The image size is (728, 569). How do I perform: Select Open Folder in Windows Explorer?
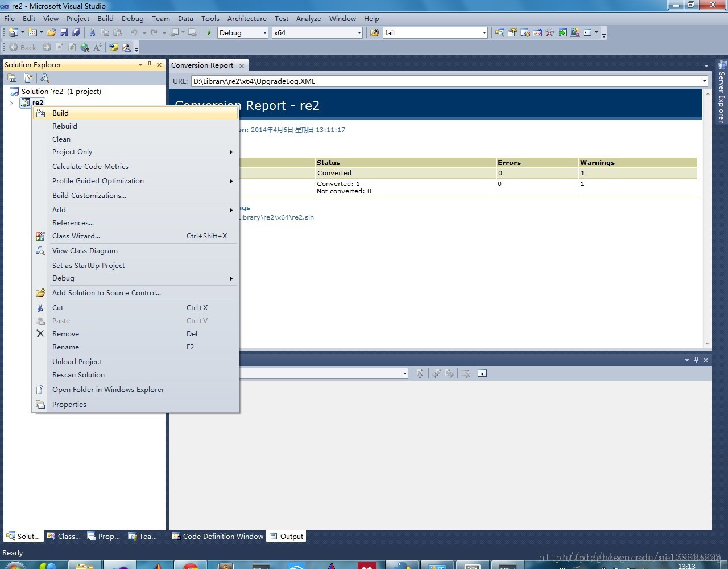pyautogui.click(x=135, y=389)
